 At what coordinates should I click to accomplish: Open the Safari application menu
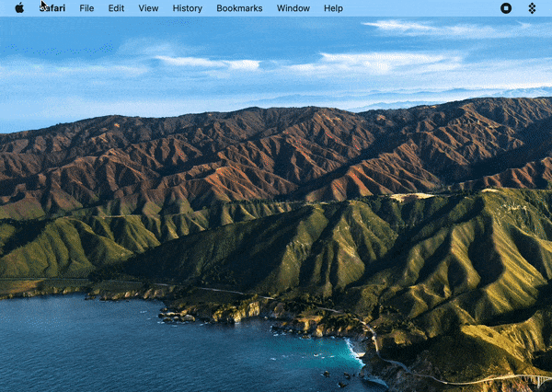(x=52, y=8)
